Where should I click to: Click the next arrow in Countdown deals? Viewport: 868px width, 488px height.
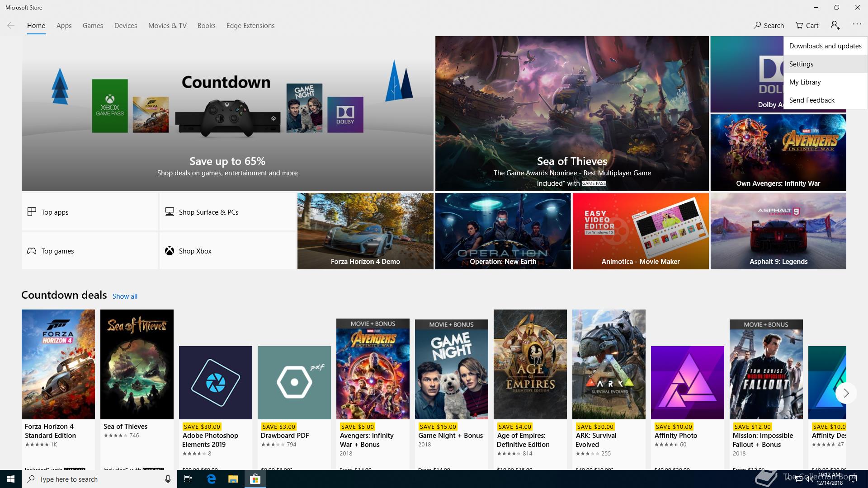[846, 393]
